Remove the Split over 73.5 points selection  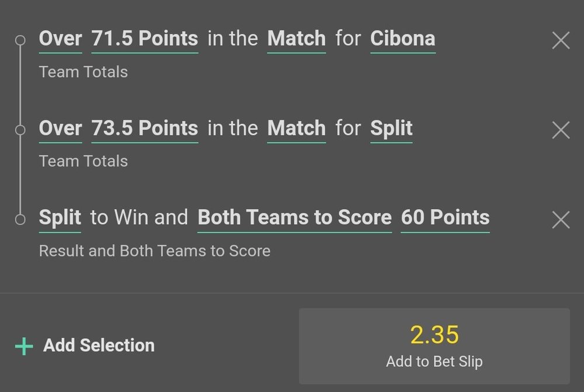coord(561,130)
